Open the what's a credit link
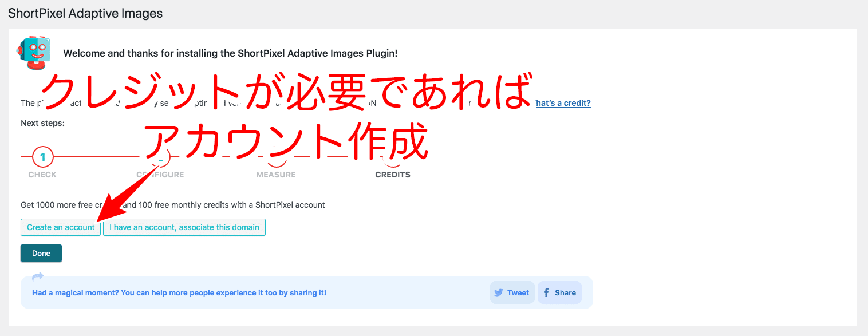This screenshot has width=868, height=336. tap(563, 103)
